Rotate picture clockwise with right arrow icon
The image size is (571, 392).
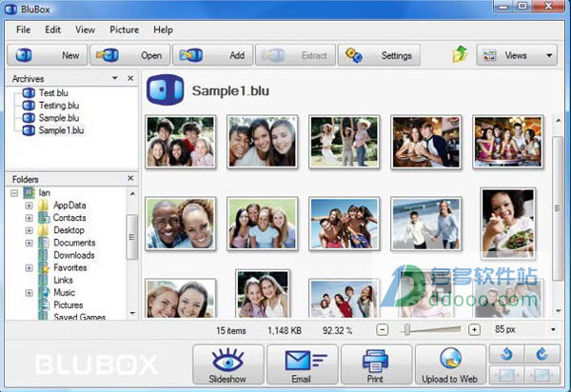(542, 354)
